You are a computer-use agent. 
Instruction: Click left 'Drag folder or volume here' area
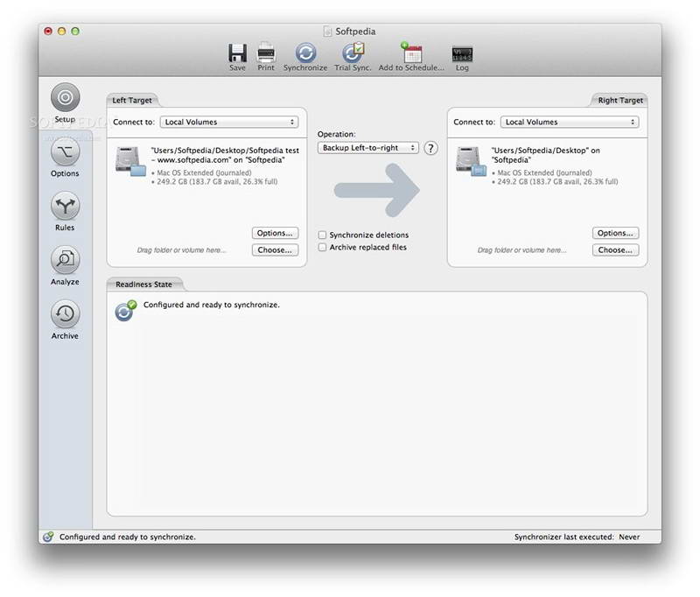click(x=181, y=250)
